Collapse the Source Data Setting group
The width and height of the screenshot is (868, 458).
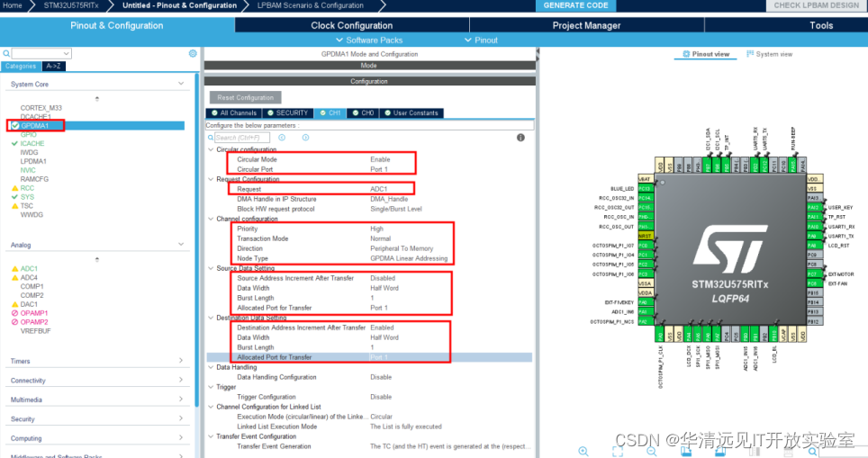211,268
